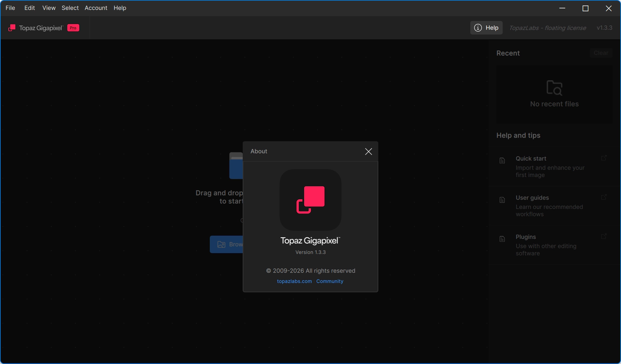Click the Browse button behind the dialog
621x364 pixels.
[227, 244]
